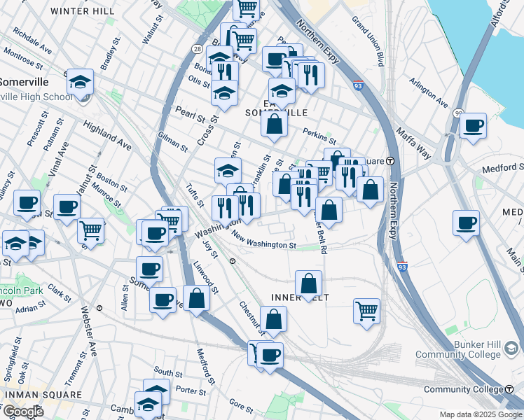Click the coffee cup marker near Quincy St
Viewport: 524px width, 420px height.
(x=27, y=203)
